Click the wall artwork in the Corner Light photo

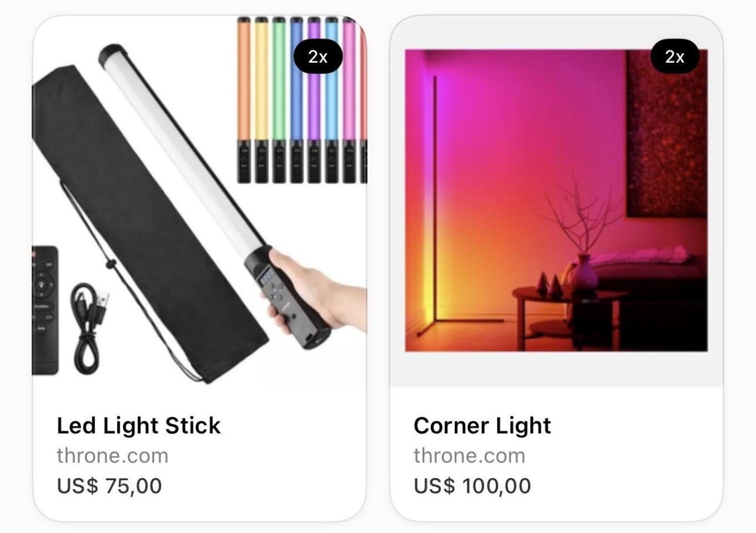pos(667,133)
